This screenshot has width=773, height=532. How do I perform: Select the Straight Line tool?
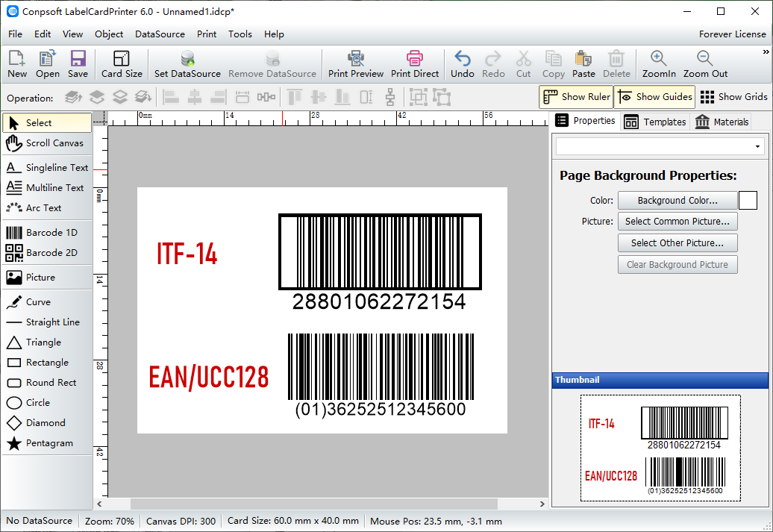click(x=47, y=322)
